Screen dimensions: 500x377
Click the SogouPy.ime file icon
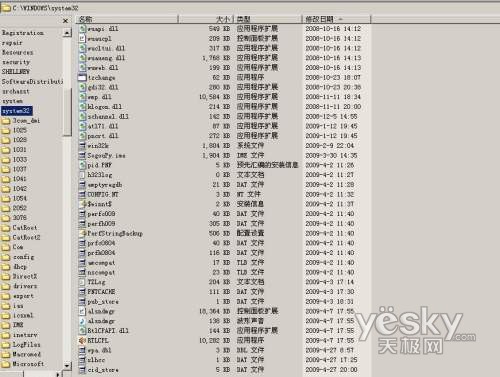pos(82,155)
